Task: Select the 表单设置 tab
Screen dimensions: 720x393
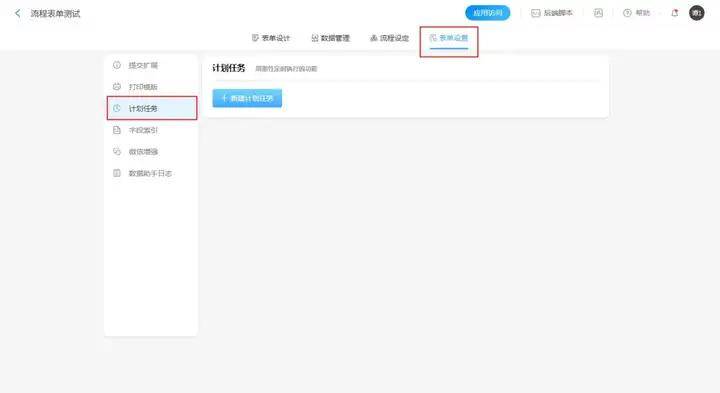Action: [449, 38]
